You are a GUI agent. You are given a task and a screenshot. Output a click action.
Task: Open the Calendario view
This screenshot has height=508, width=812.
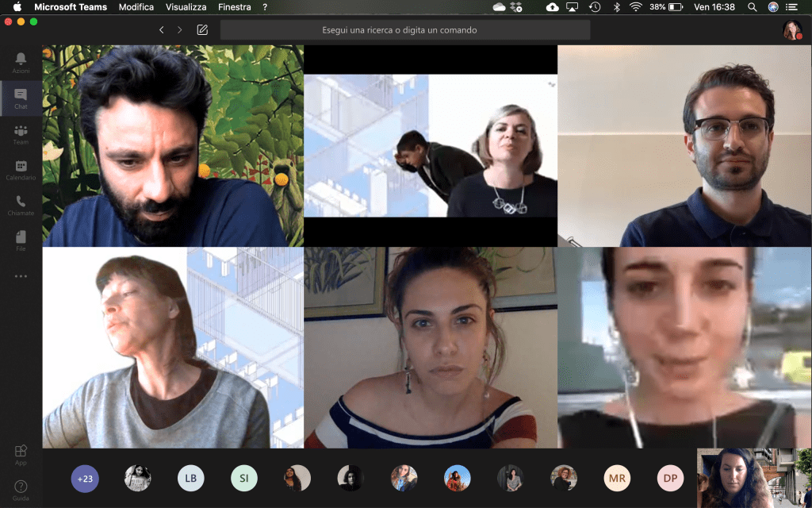pos(21,170)
